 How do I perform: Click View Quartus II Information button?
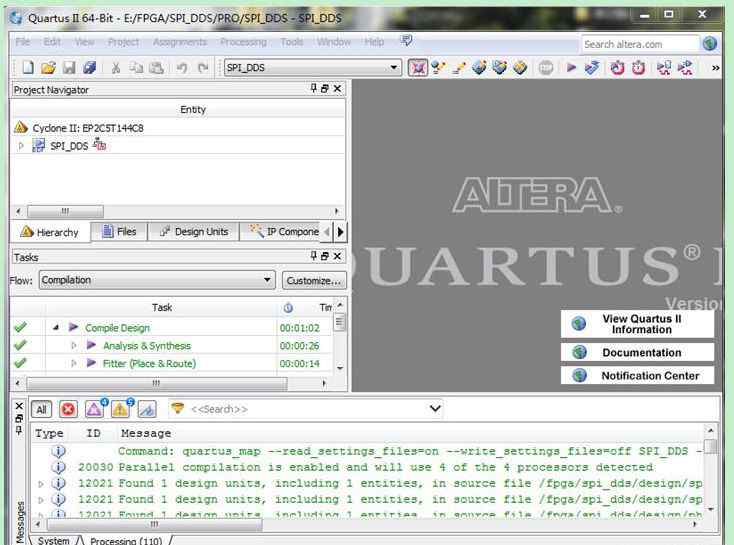click(x=637, y=324)
